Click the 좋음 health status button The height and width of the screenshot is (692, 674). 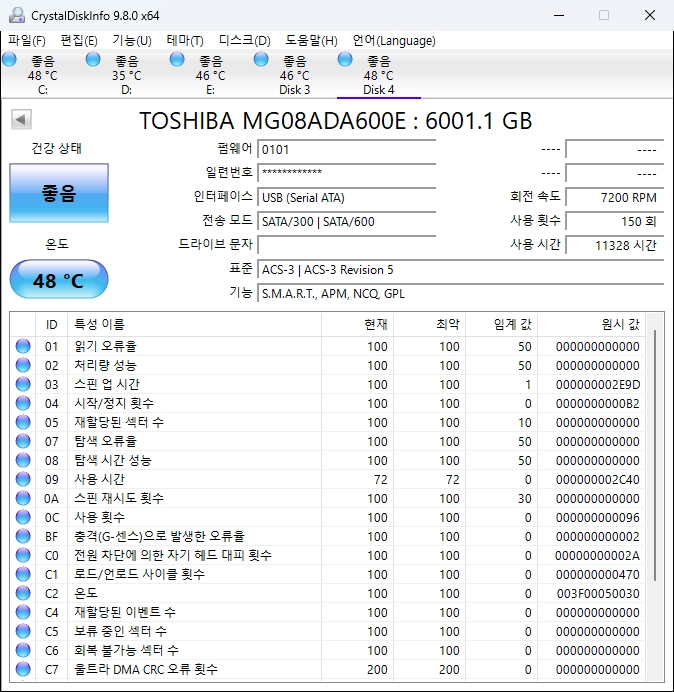59,193
